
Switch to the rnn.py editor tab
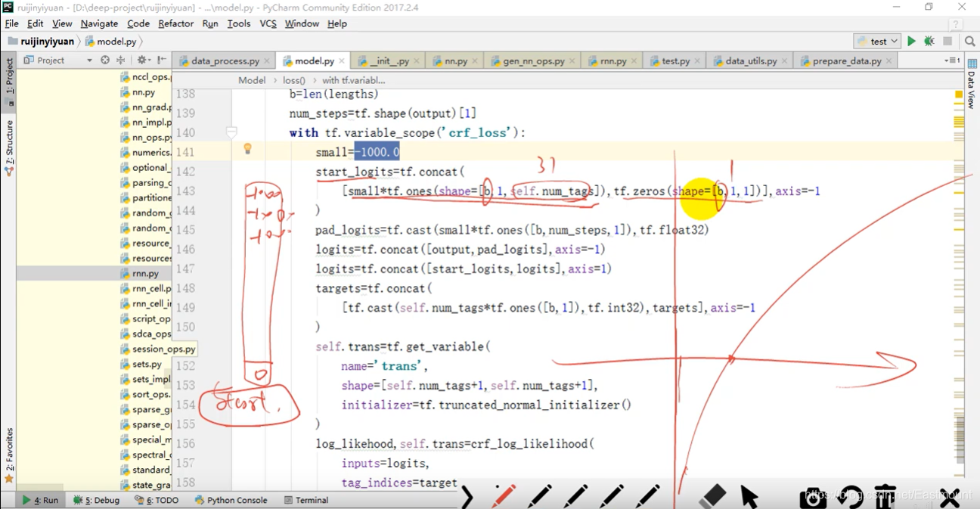click(x=612, y=61)
